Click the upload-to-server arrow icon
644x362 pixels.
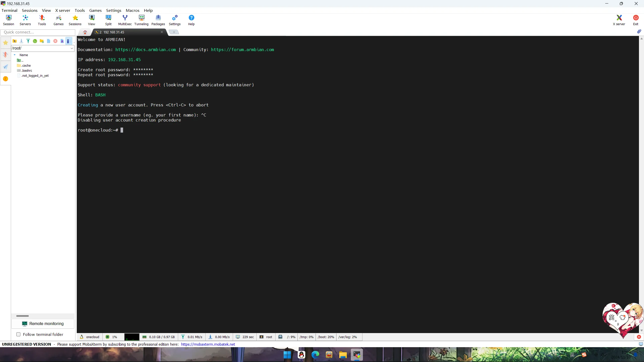[x=28, y=41]
